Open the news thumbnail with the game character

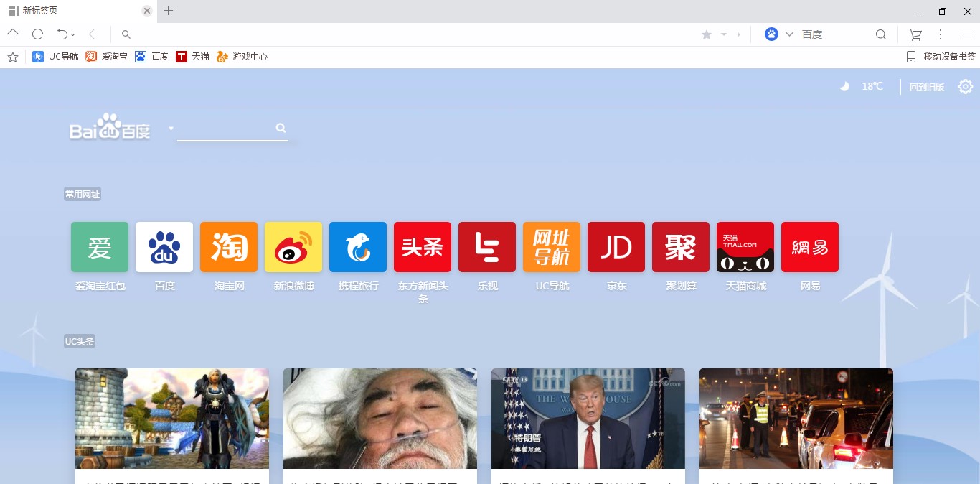pos(172,419)
